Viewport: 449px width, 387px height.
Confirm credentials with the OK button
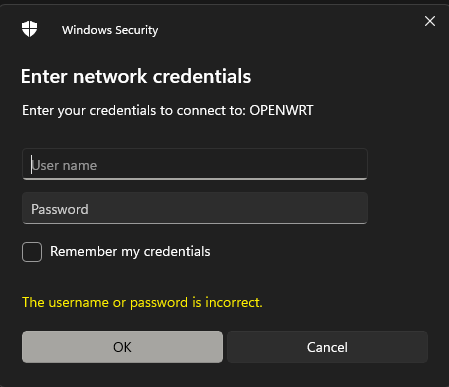coord(122,347)
